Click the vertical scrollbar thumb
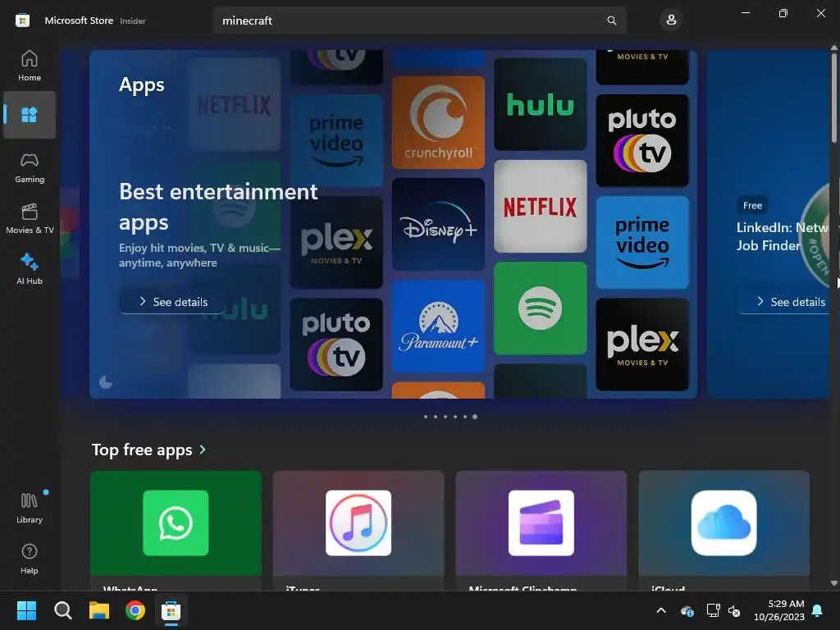Image resolution: width=840 pixels, height=630 pixels. point(834,97)
